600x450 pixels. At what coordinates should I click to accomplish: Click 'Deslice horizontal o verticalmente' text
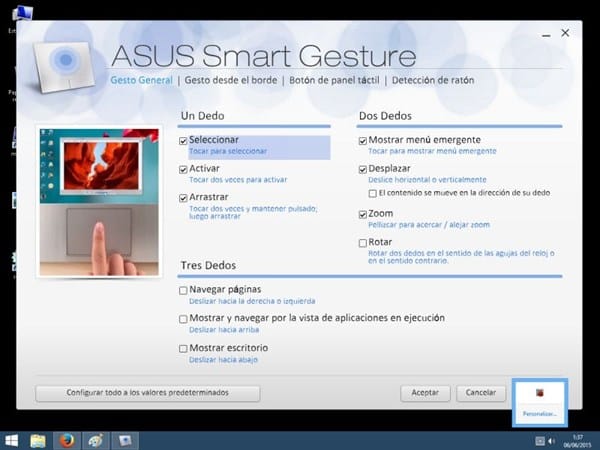pos(427,180)
